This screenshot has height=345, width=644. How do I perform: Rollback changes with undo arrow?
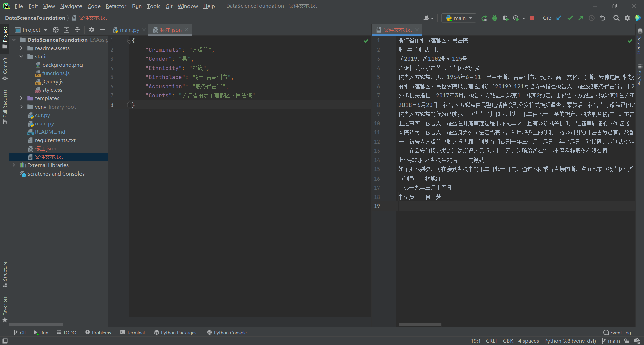coord(603,18)
